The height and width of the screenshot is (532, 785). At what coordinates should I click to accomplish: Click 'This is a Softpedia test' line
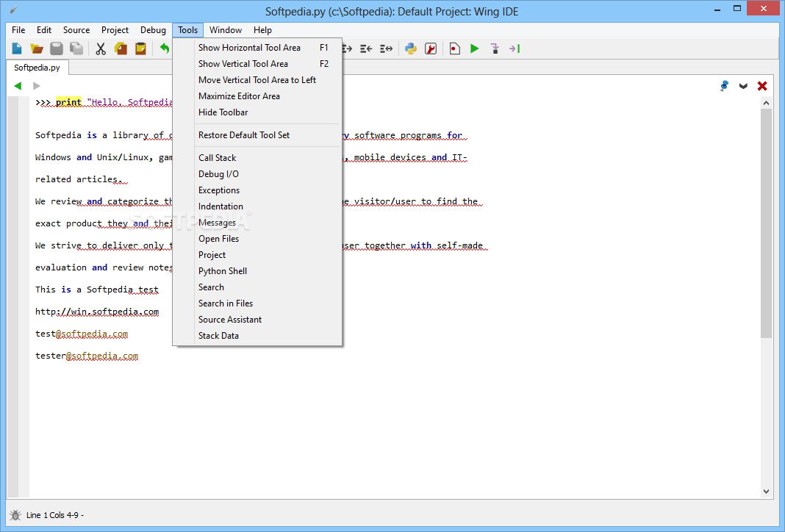click(97, 290)
